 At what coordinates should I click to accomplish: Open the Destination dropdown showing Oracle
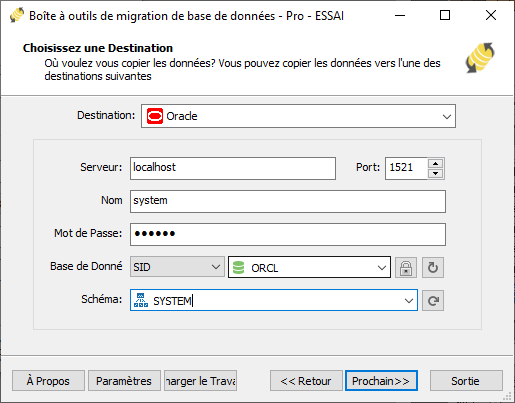(298, 116)
